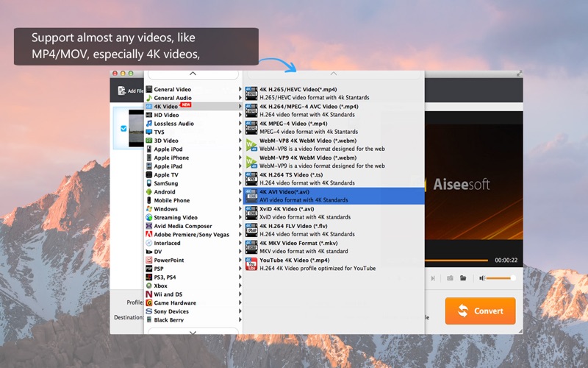588x368 pixels.
Task: Select Apple iPad category
Action: pyautogui.click(x=193, y=166)
